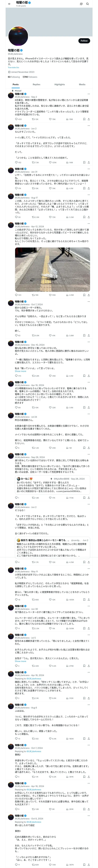
Task: Open more options on Aug 17 post
Action: click(89, 195)
